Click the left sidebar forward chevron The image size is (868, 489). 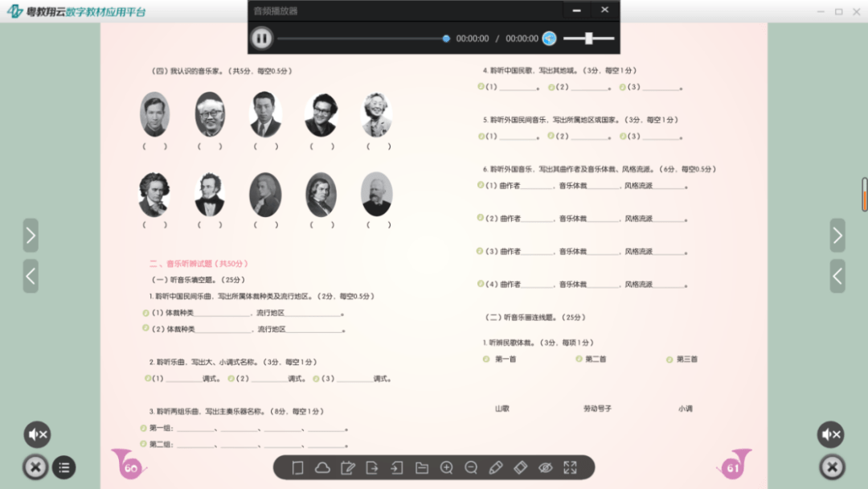pyautogui.click(x=31, y=236)
